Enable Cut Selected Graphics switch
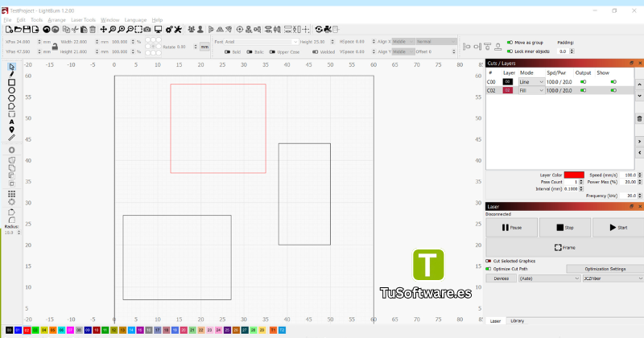The width and height of the screenshot is (644, 338). coord(489,261)
